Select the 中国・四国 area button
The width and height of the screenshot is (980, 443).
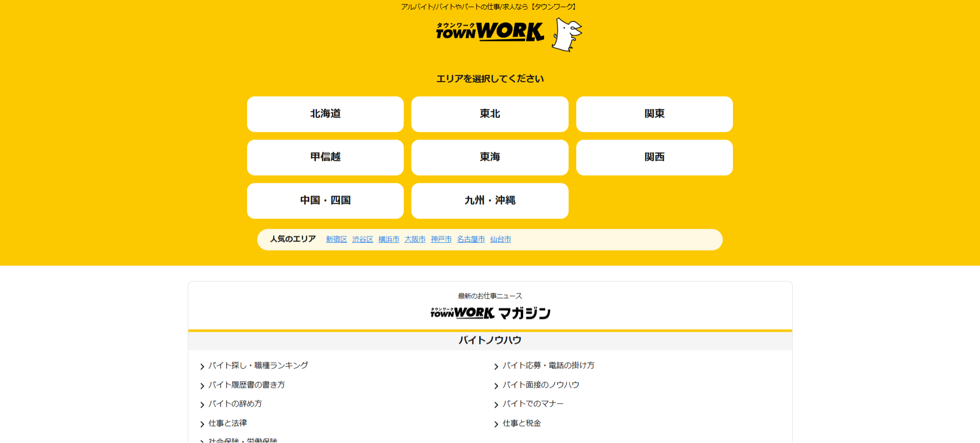click(x=325, y=201)
